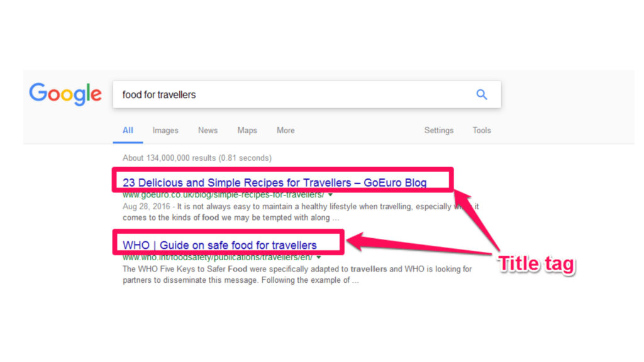Expand the More search categories dropdown

285,130
